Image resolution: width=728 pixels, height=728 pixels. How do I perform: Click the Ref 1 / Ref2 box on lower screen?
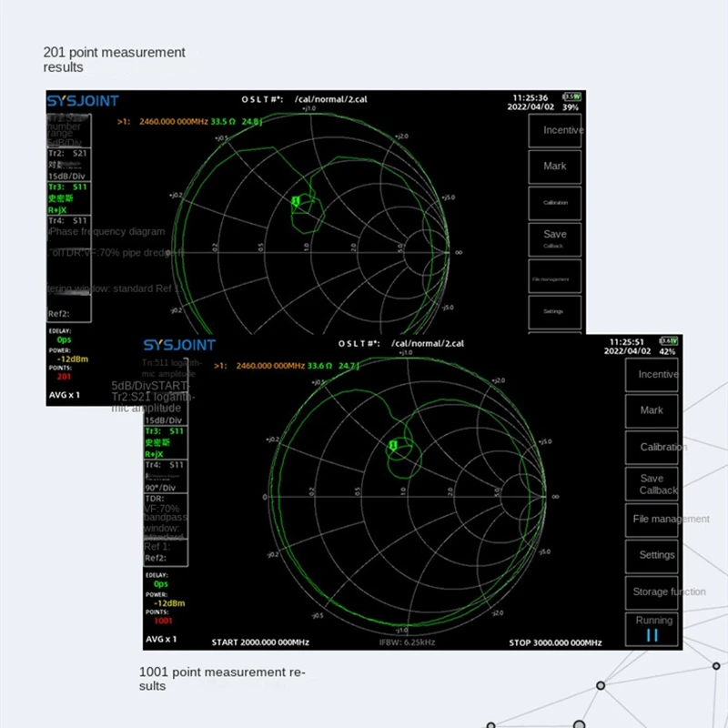[x=166, y=552]
